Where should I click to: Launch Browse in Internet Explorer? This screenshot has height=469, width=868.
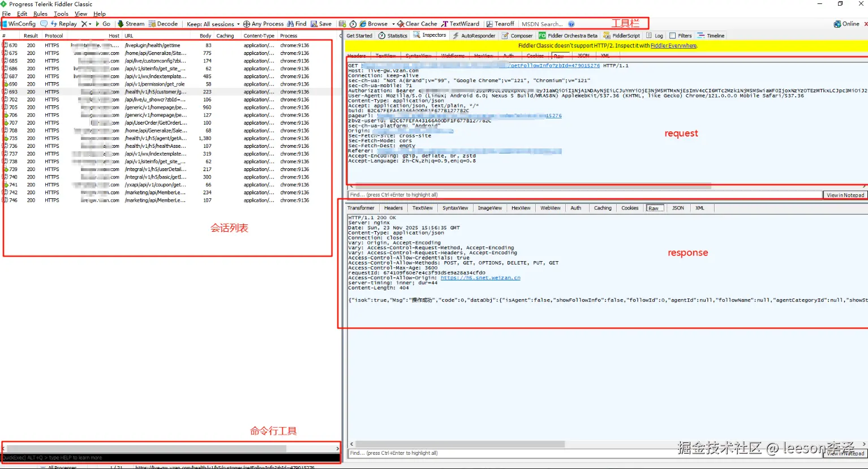point(373,24)
